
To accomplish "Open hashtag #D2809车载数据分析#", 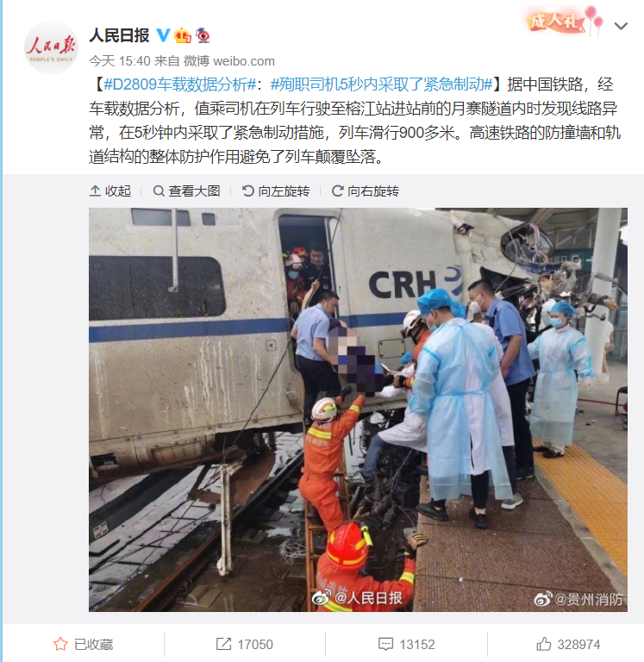I will 180,84.
